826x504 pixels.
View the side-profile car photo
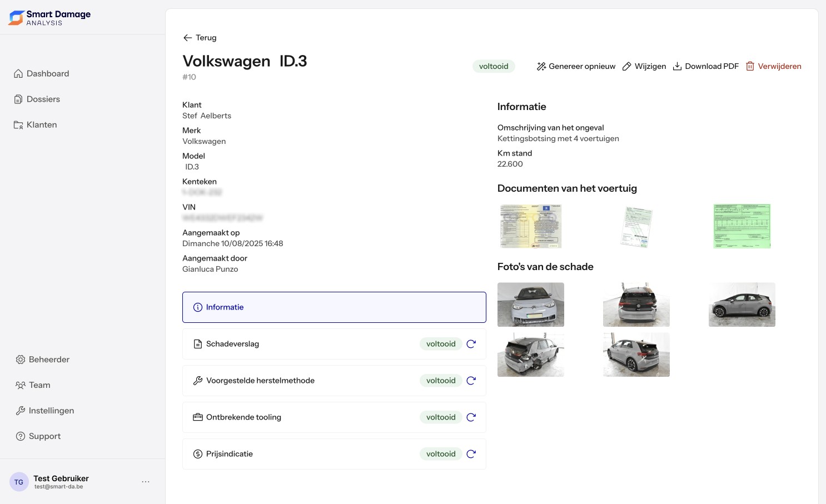click(742, 305)
